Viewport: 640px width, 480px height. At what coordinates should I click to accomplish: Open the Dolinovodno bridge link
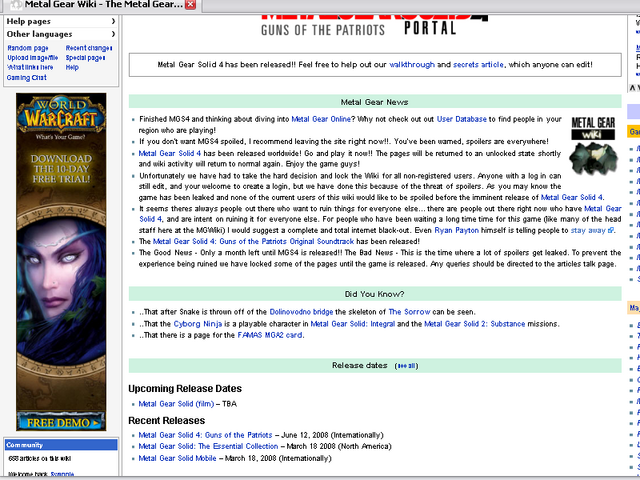(301, 312)
